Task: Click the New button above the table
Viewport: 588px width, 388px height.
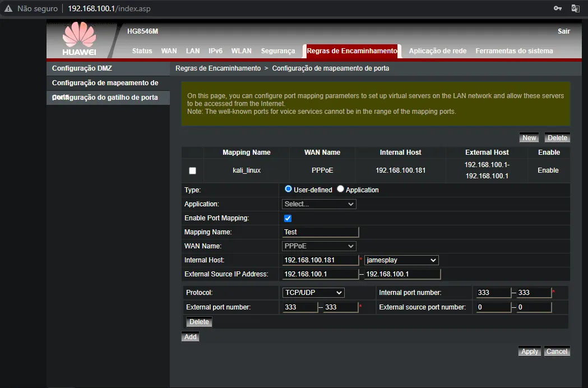Action: (x=529, y=138)
